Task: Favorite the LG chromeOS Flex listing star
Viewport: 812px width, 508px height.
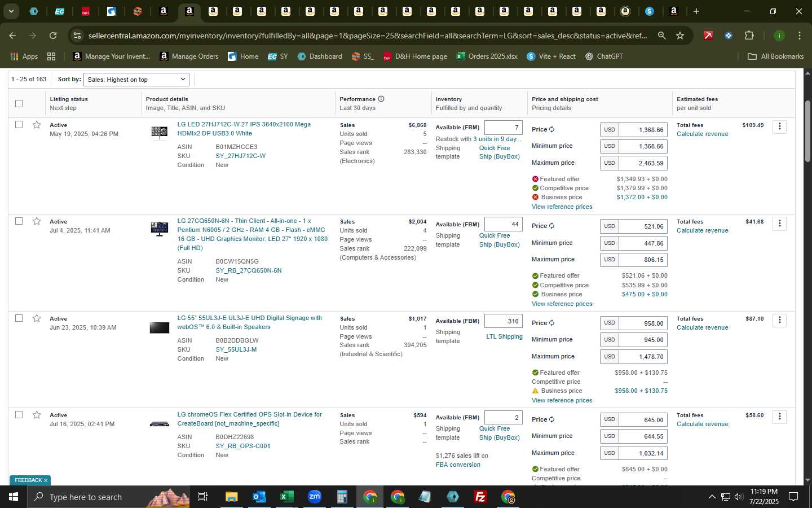Action: click(37, 415)
